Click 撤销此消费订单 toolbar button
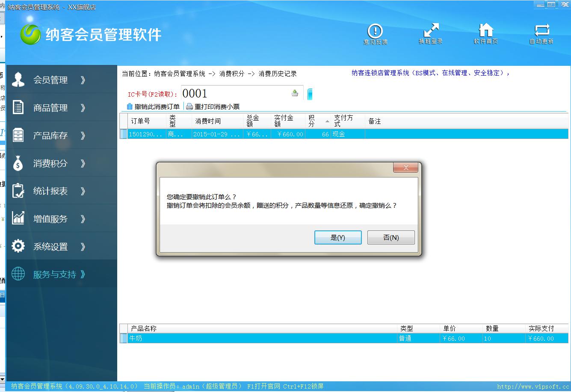The width and height of the screenshot is (571, 392). point(153,107)
